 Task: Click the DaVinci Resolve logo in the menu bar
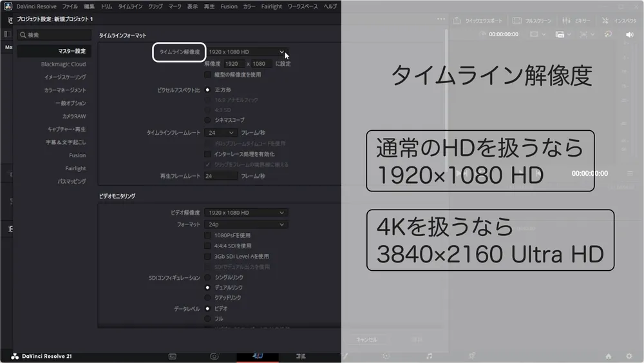coord(8,6)
